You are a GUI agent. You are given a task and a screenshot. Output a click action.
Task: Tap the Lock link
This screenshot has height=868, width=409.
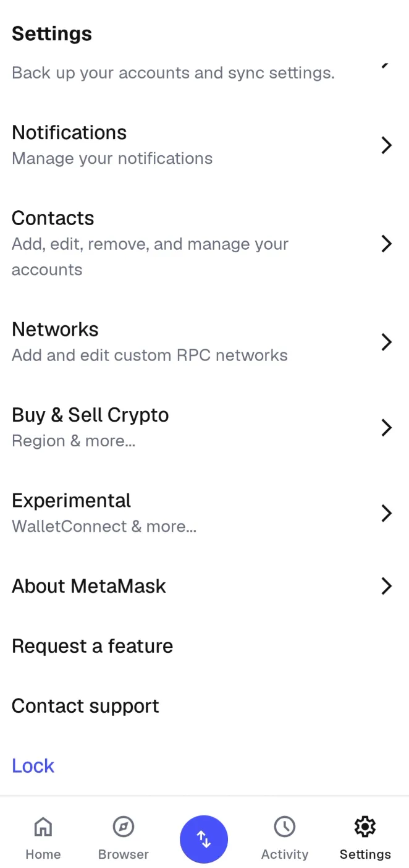33,765
